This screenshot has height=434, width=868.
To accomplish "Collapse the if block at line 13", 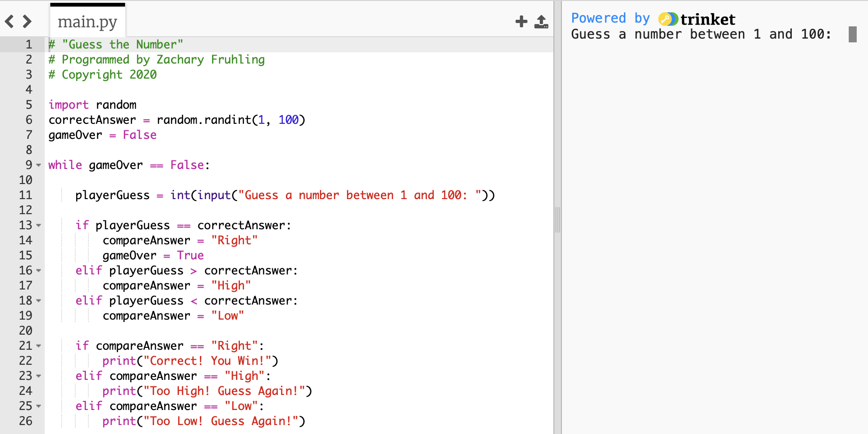I will coord(39,225).
